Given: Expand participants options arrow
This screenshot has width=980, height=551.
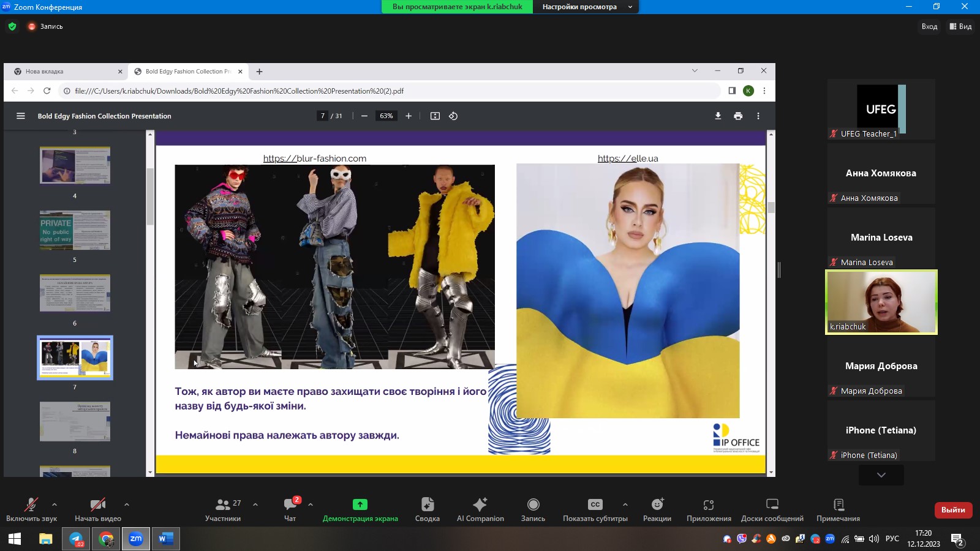Looking at the screenshot, I should [255, 504].
